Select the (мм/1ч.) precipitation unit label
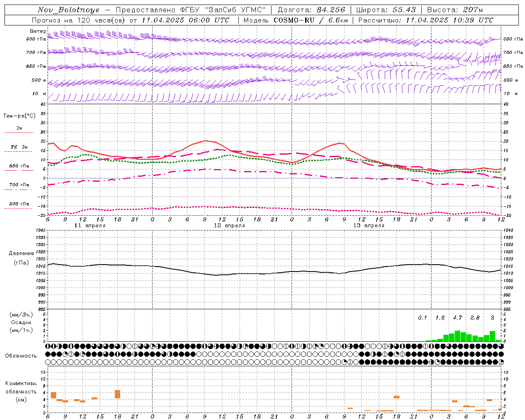The image size is (525, 420). pos(21,330)
